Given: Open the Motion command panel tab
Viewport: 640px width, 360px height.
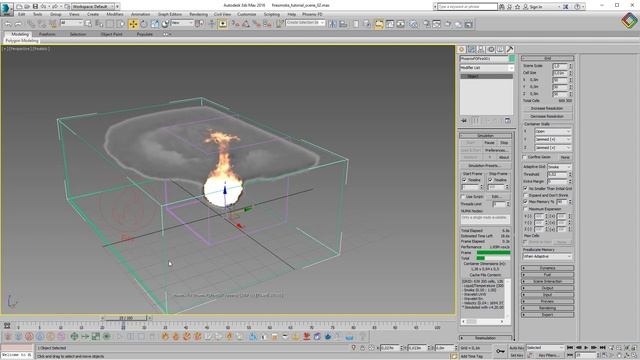Looking at the screenshot, I should tap(491, 49).
